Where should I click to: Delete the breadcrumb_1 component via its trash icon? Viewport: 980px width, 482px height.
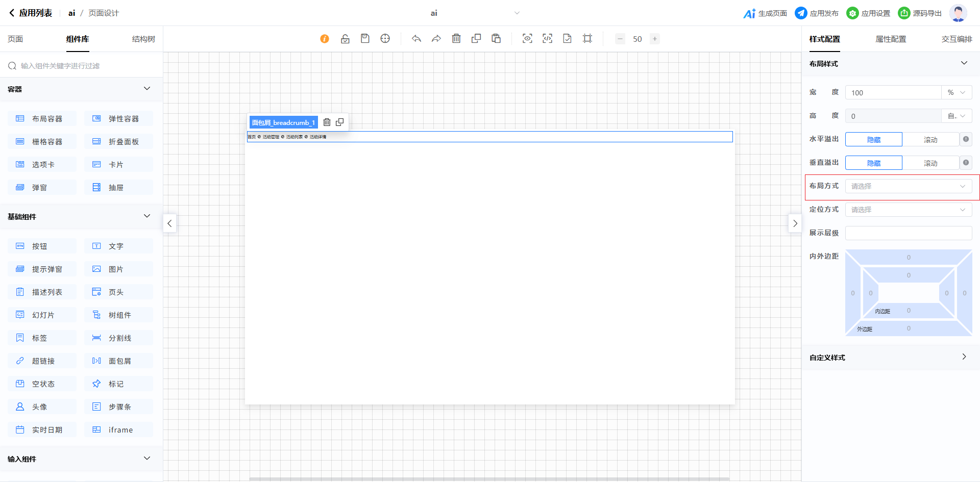coord(327,122)
